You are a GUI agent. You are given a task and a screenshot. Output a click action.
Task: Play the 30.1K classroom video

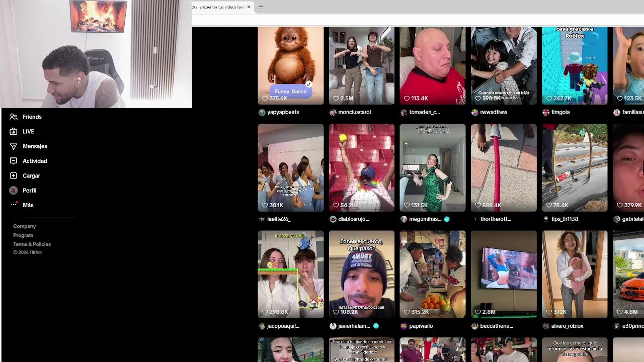pos(291,167)
